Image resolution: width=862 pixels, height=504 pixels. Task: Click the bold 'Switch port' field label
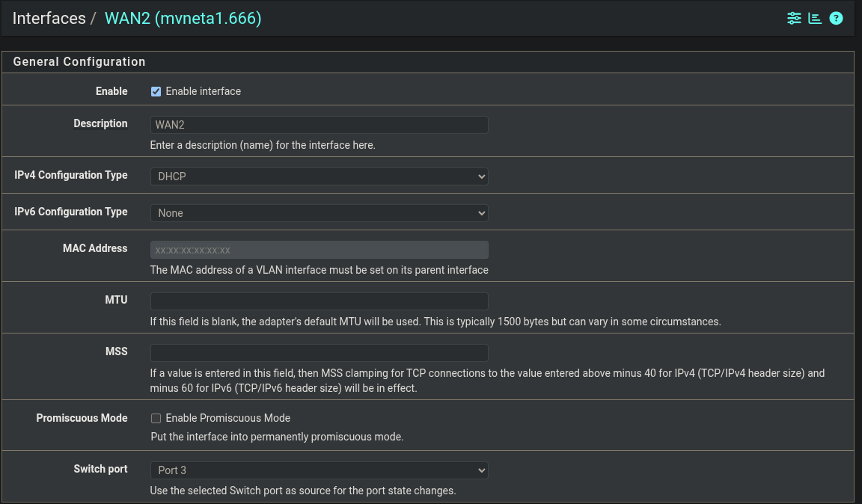100,469
